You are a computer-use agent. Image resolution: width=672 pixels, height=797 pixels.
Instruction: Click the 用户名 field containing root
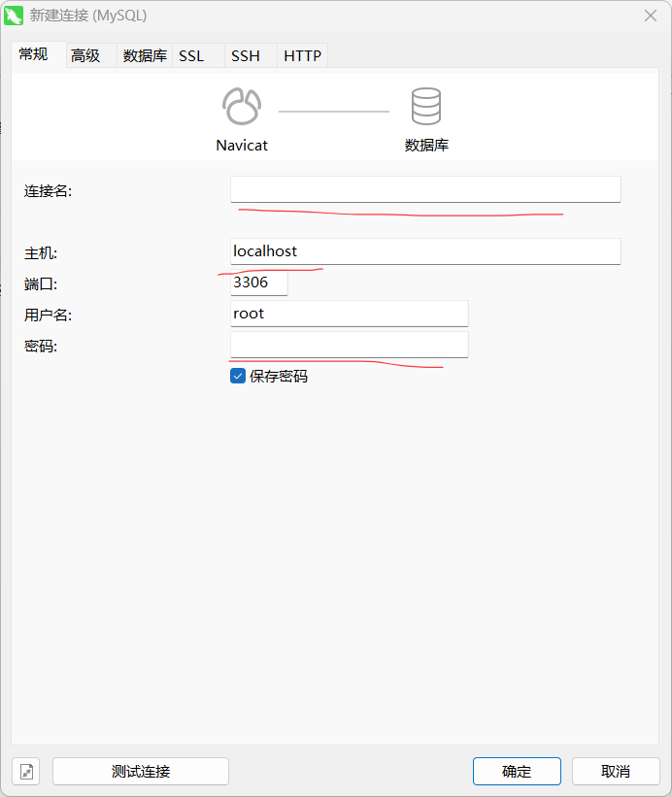click(350, 314)
